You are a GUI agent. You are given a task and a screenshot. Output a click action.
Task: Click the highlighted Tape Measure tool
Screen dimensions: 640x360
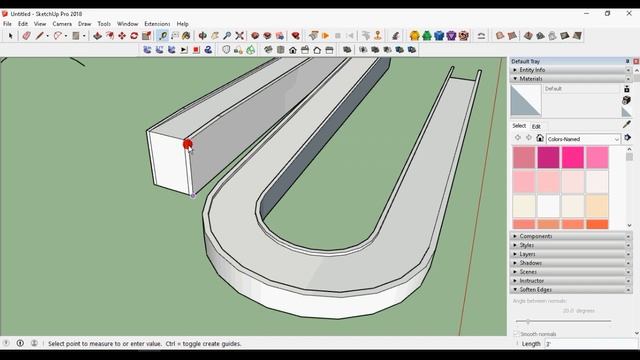point(162,36)
